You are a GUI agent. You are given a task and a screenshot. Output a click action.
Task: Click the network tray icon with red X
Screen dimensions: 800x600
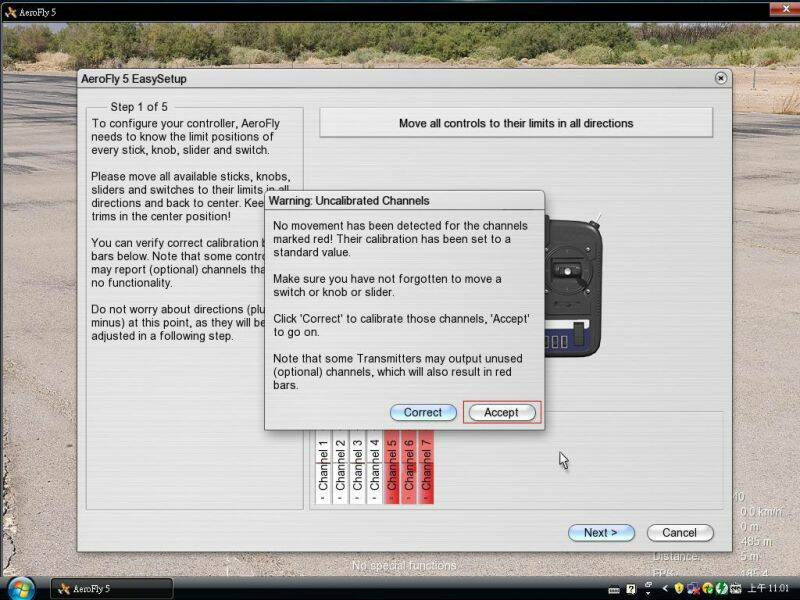(x=693, y=589)
